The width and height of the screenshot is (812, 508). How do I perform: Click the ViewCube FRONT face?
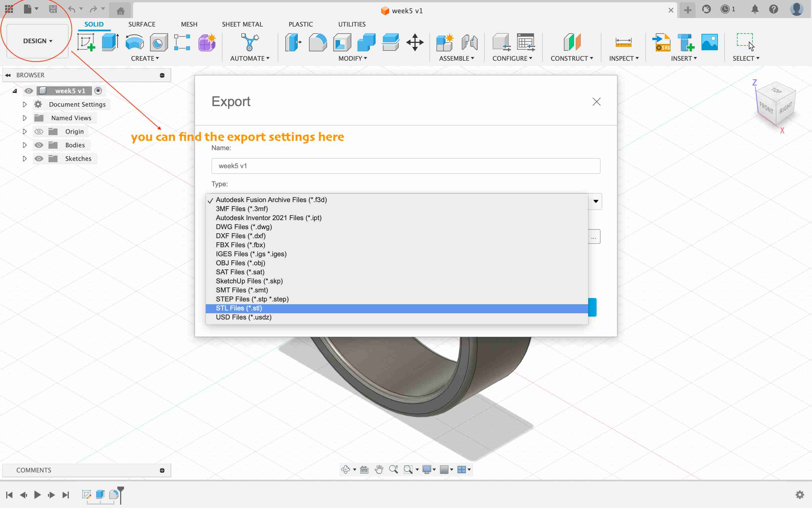(766, 108)
